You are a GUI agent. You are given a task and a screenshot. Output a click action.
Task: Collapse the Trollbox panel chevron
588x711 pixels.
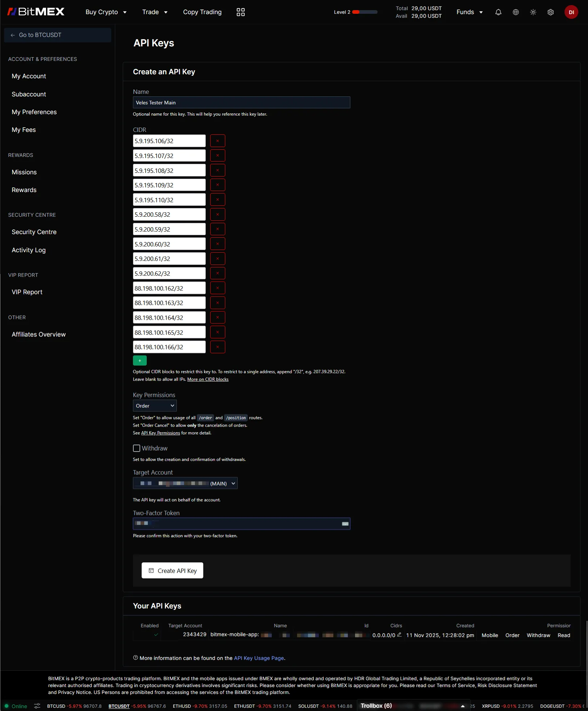463,706
